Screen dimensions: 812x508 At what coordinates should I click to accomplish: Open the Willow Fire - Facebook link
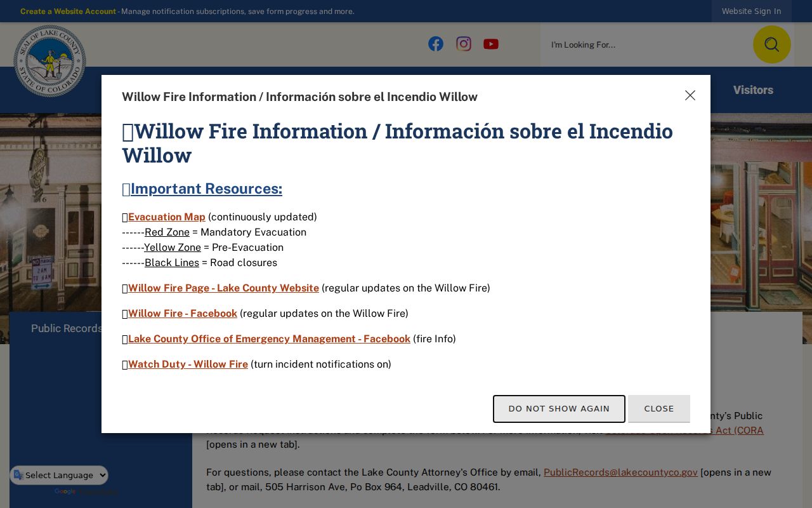point(183,314)
